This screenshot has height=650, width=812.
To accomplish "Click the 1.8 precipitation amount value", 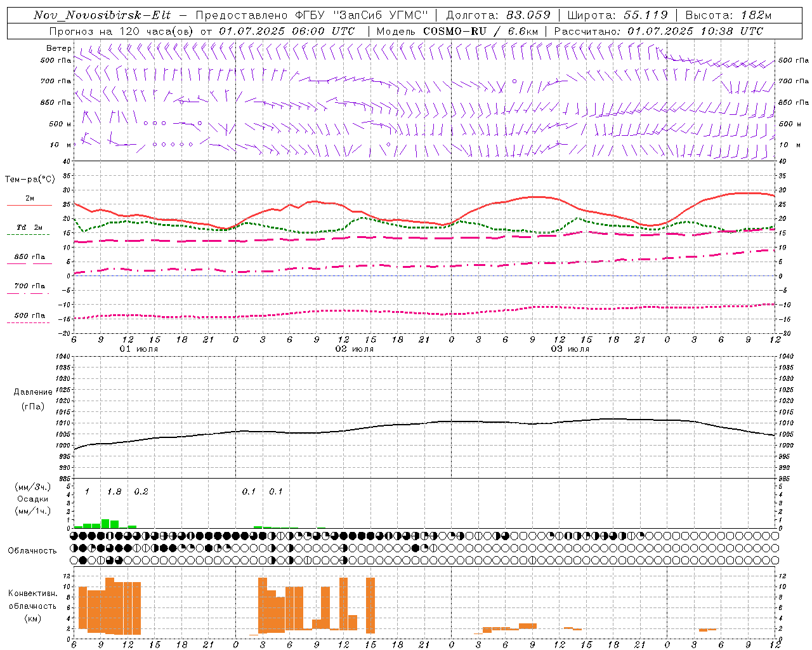I will coord(114,492).
